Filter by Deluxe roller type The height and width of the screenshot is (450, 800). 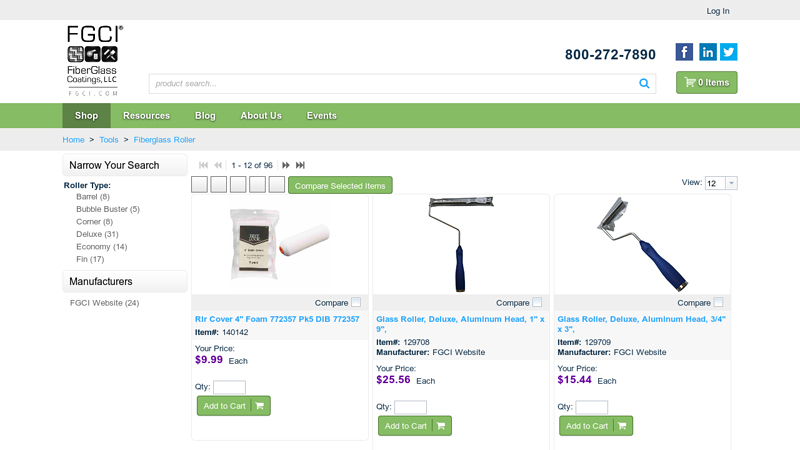[97, 234]
